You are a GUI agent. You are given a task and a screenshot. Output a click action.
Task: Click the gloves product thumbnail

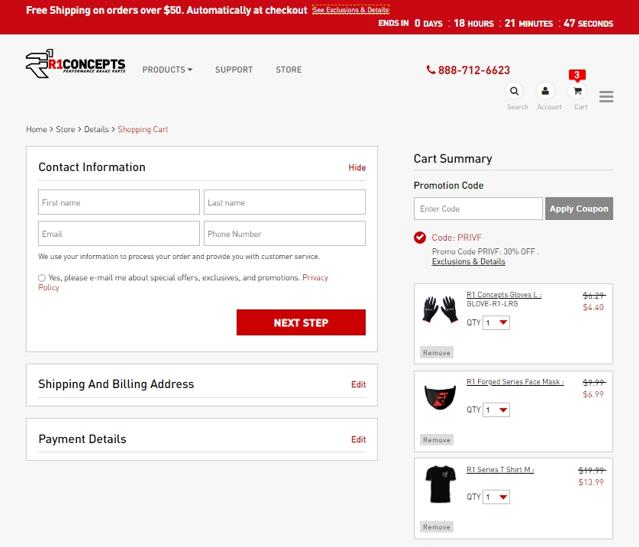pyautogui.click(x=440, y=309)
